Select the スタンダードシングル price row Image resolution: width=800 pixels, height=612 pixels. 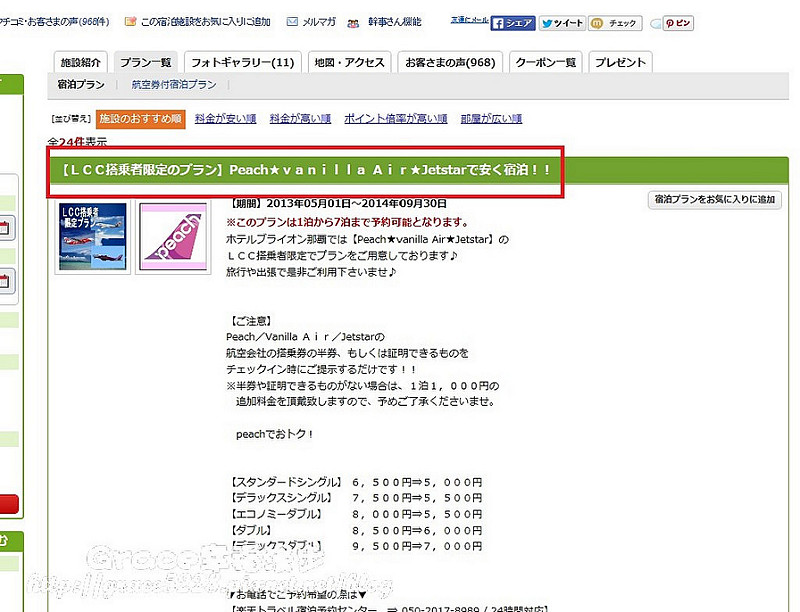(355, 482)
